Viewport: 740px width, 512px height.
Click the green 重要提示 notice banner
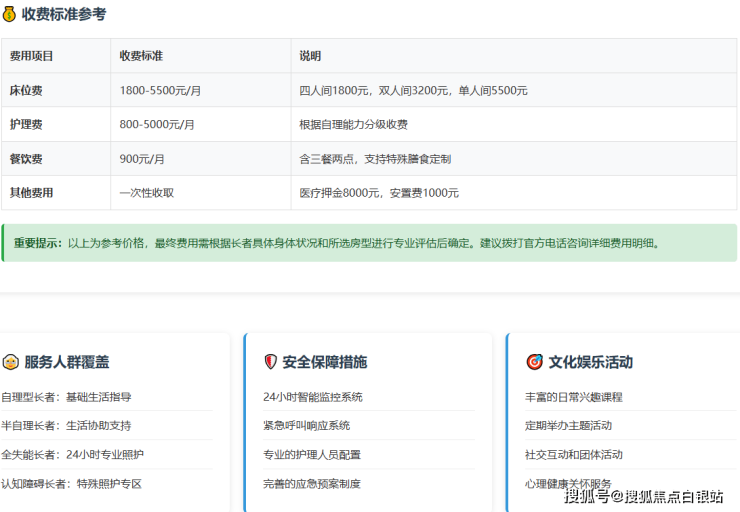pyautogui.click(x=368, y=243)
